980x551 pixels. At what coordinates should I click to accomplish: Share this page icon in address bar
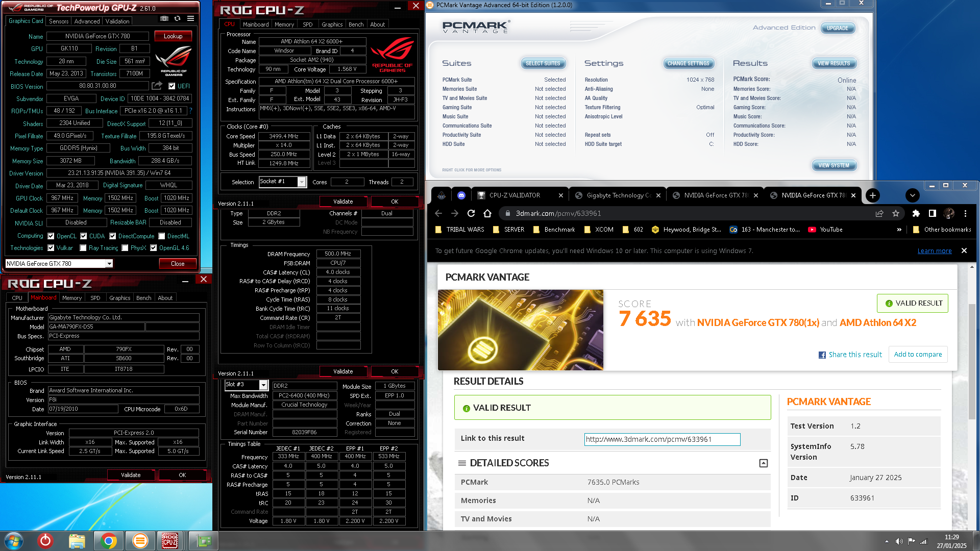coord(879,213)
